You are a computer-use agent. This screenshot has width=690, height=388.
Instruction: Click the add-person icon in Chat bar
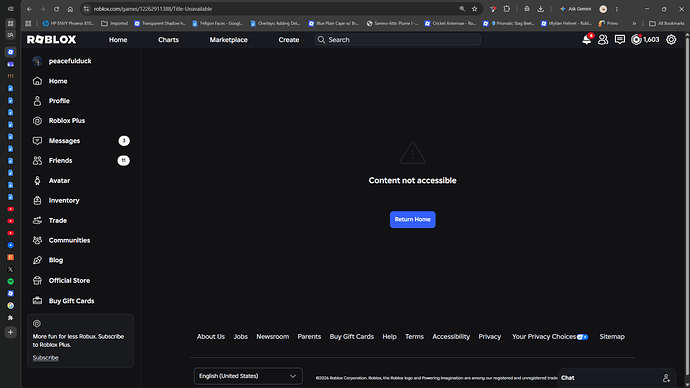666,378
